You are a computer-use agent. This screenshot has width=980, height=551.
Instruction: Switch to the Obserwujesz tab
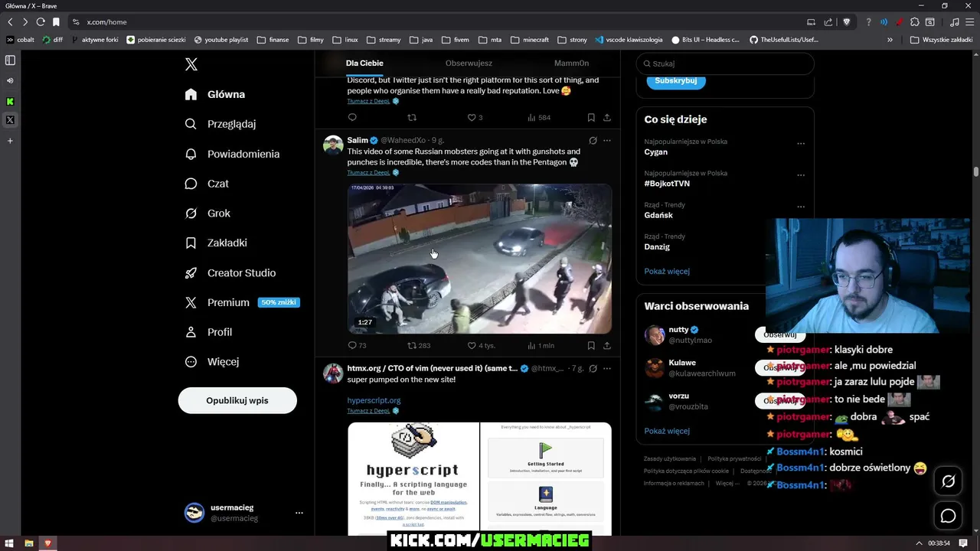pyautogui.click(x=469, y=64)
